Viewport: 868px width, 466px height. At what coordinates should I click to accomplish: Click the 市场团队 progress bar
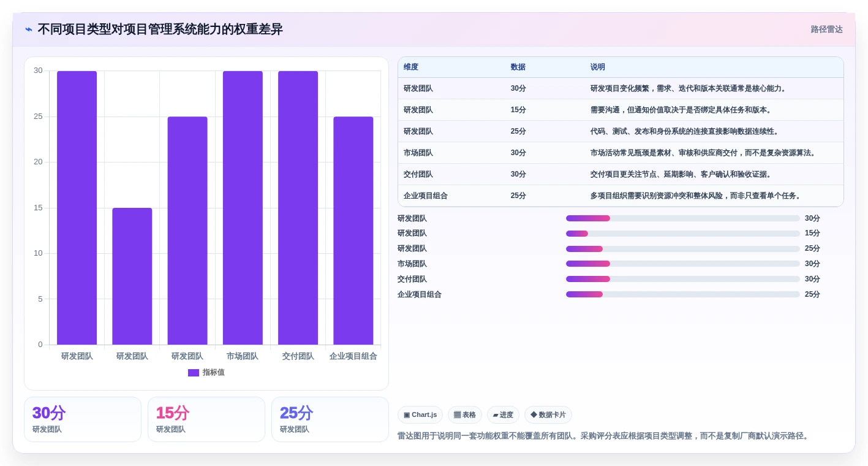[683, 264]
